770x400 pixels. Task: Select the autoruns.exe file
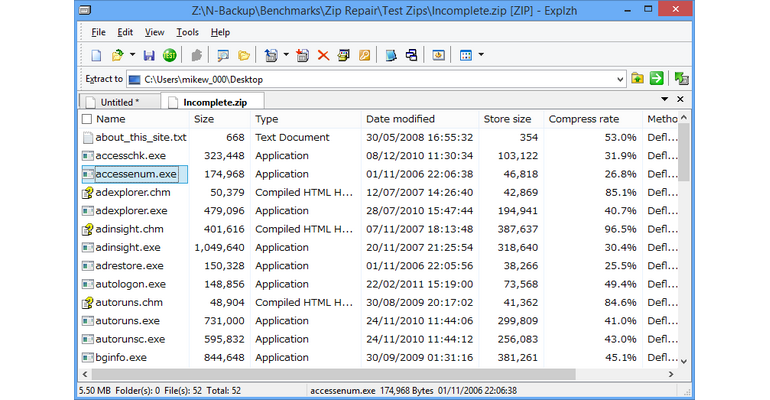click(127, 321)
